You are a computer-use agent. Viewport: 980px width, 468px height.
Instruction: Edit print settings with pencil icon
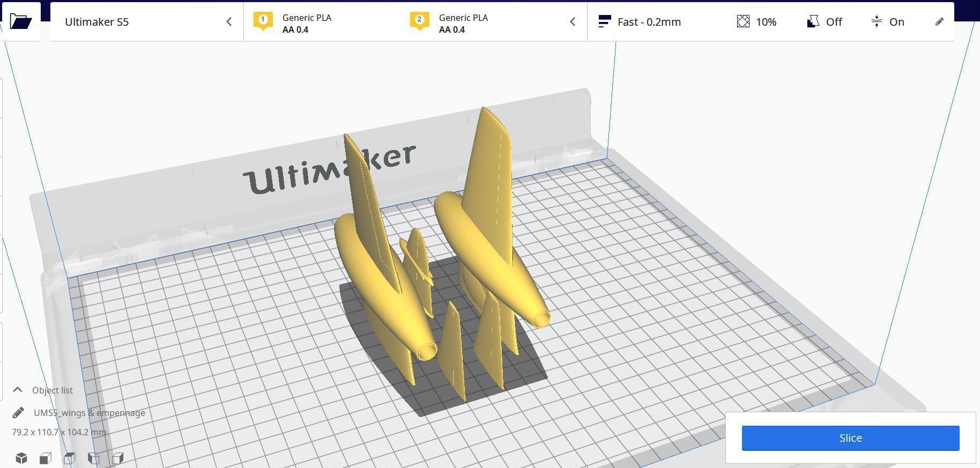[939, 22]
